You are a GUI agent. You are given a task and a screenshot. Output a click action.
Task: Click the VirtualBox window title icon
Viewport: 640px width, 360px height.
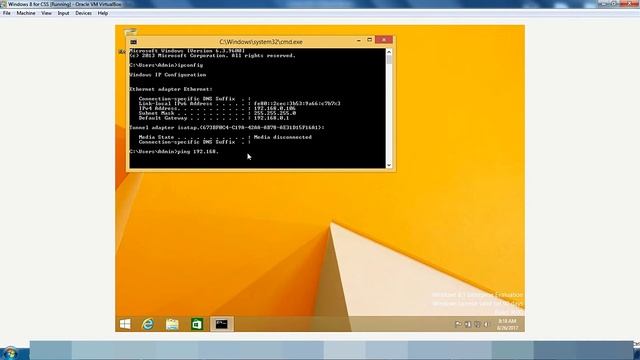(x=3, y=4)
